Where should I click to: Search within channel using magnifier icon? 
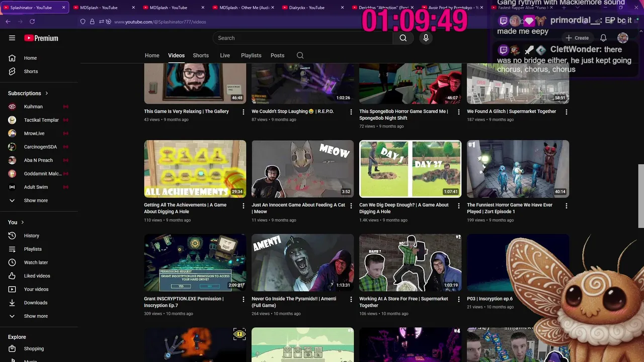(300, 55)
